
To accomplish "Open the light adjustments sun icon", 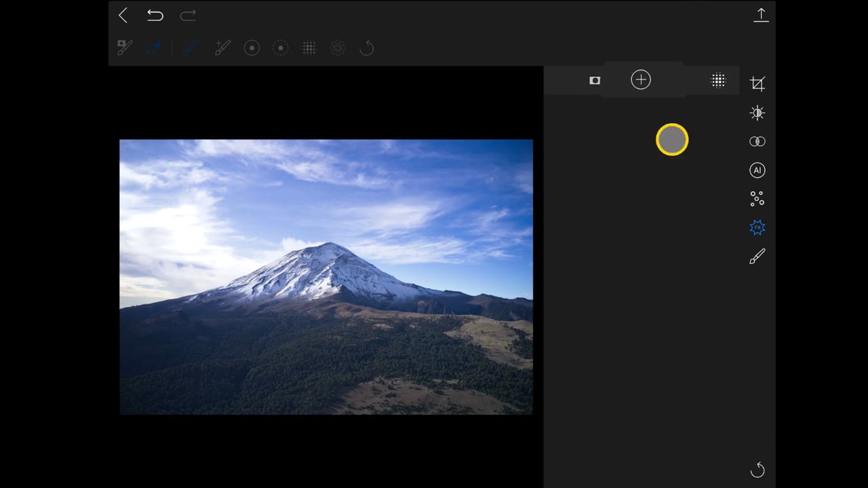I will pos(757,113).
